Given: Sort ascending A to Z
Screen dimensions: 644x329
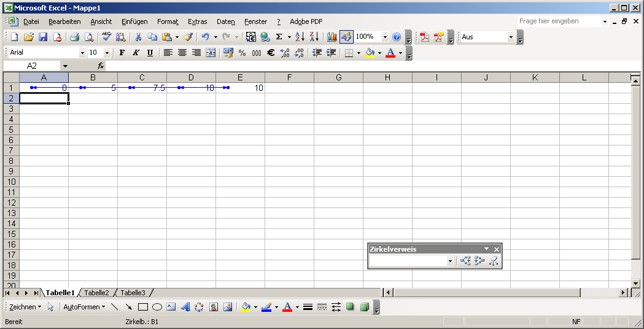Looking at the screenshot, I should 300,37.
